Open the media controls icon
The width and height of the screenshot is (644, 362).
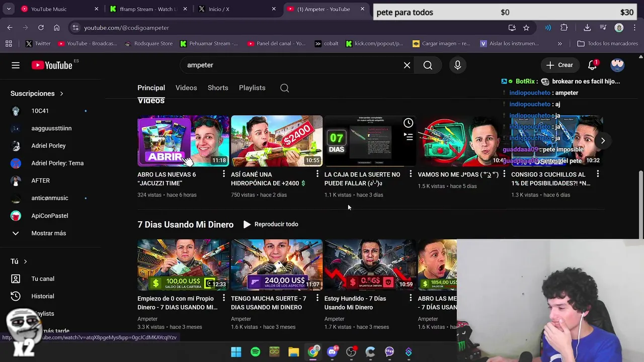click(603, 28)
